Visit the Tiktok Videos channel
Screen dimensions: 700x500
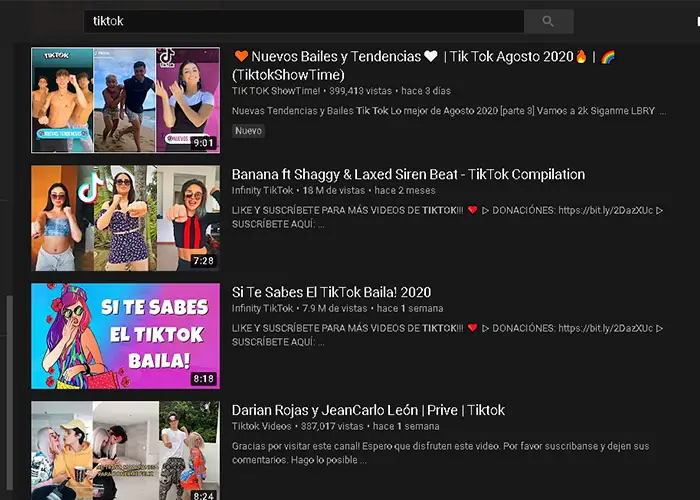click(261, 426)
